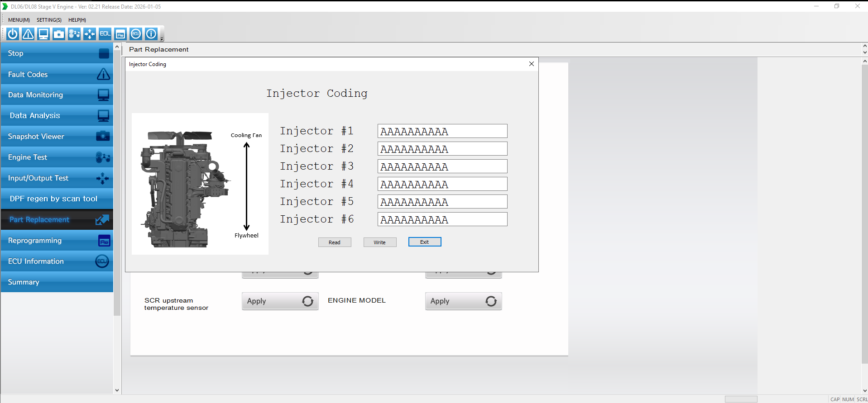This screenshot has height=403, width=868.
Task: Click the Engine Test gears icon in sidebar
Action: pyautogui.click(x=103, y=157)
